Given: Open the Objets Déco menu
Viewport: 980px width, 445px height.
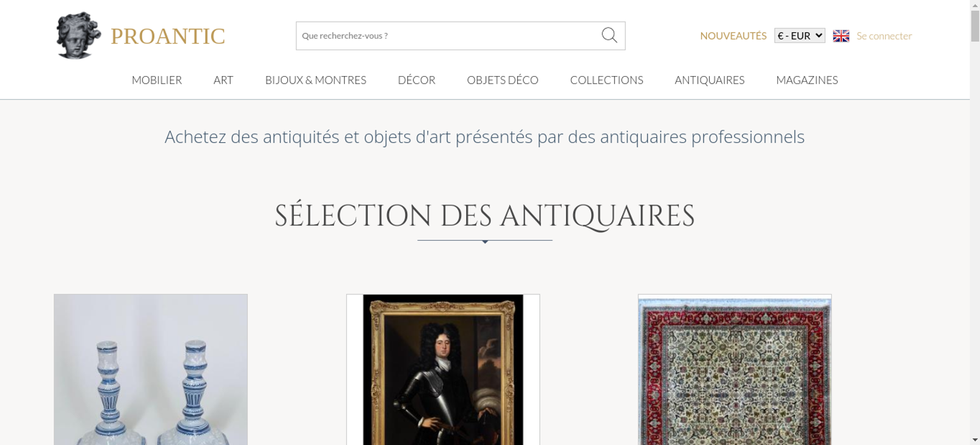Looking at the screenshot, I should (503, 80).
